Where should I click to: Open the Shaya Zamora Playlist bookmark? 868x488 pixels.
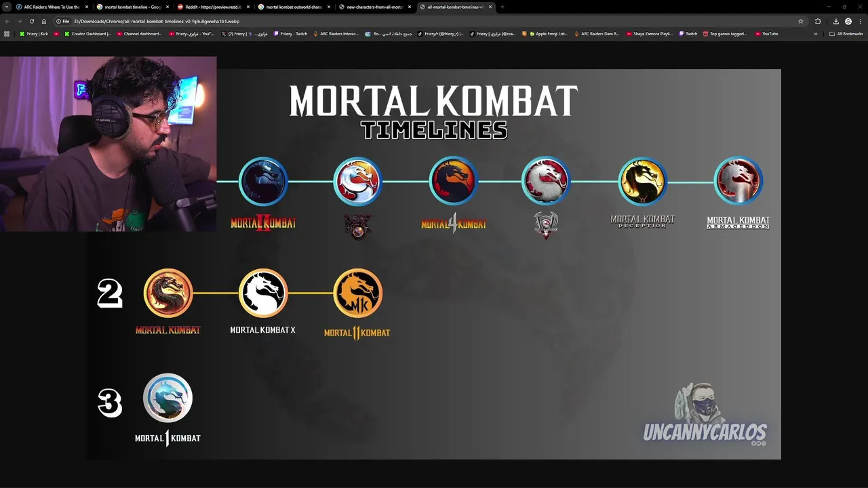(649, 34)
